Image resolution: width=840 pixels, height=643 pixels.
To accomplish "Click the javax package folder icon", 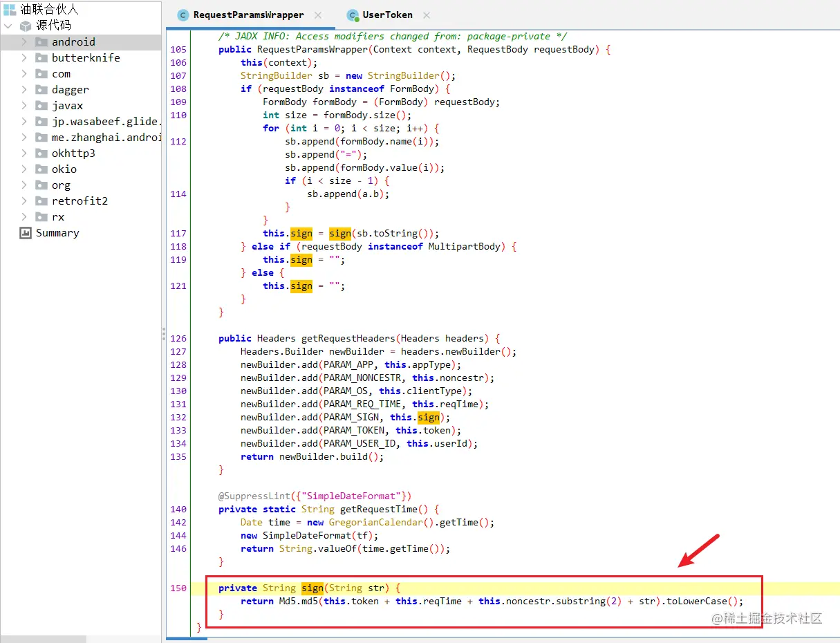I will [x=41, y=105].
